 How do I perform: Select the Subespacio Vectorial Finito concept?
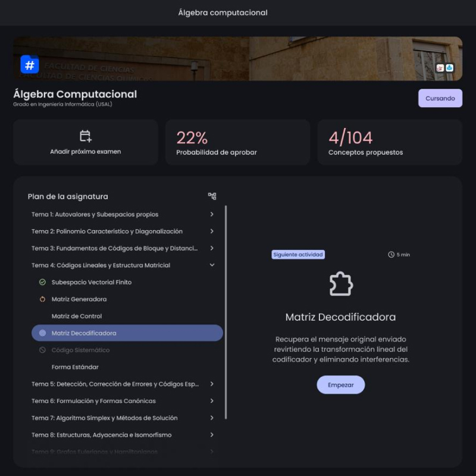pos(127,282)
